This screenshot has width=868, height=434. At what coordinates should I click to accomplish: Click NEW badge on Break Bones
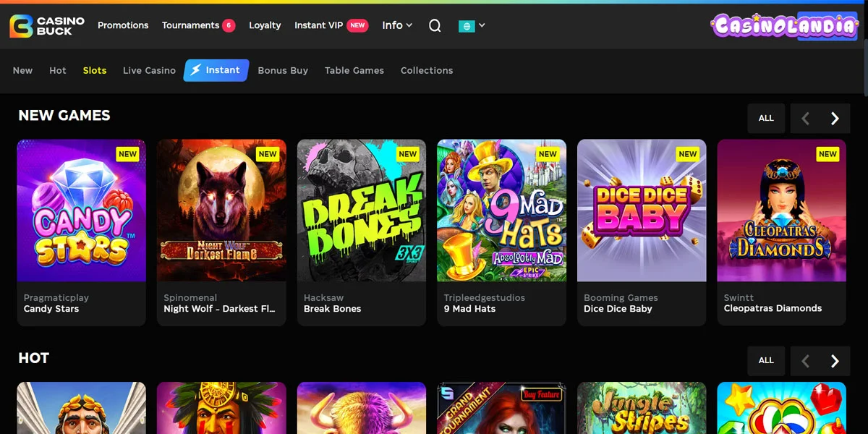tap(408, 154)
